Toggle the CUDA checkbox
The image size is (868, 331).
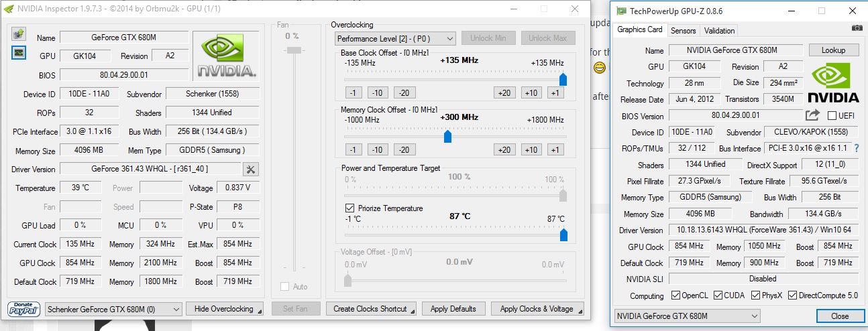[718, 295]
